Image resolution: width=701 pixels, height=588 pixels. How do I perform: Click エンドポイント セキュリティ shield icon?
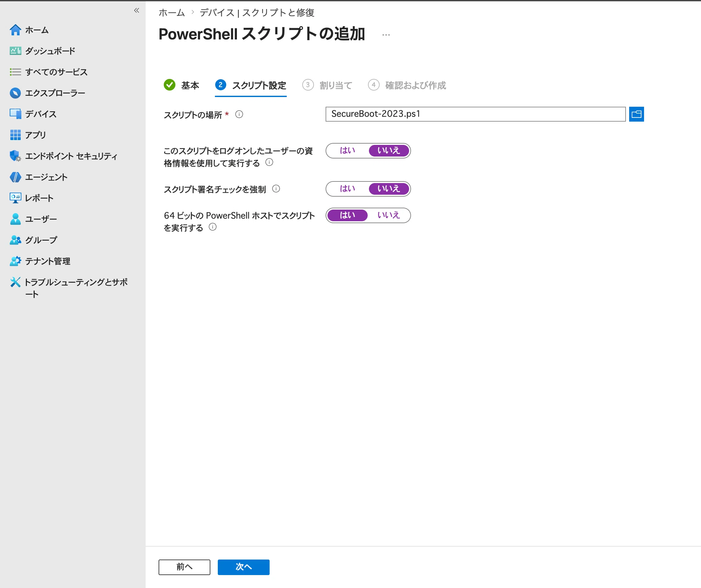click(15, 156)
